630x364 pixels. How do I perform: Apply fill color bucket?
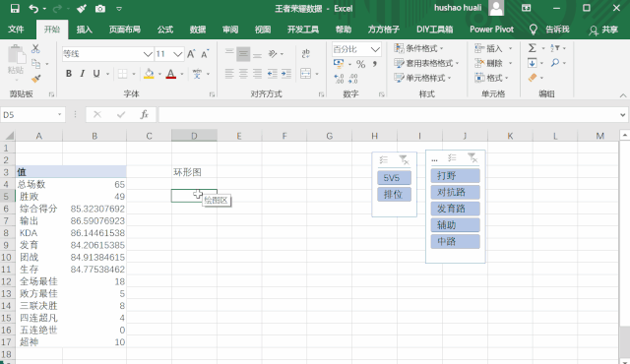click(x=149, y=74)
